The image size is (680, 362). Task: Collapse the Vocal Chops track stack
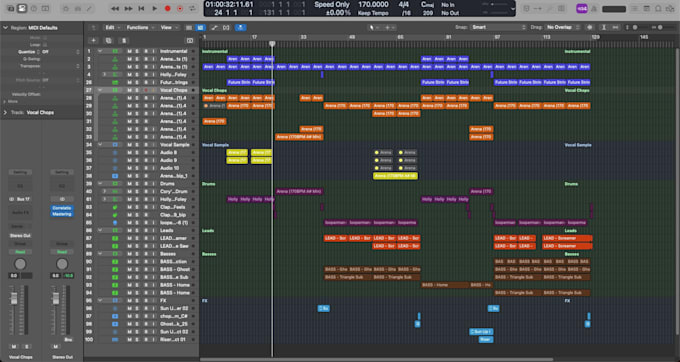point(100,90)
